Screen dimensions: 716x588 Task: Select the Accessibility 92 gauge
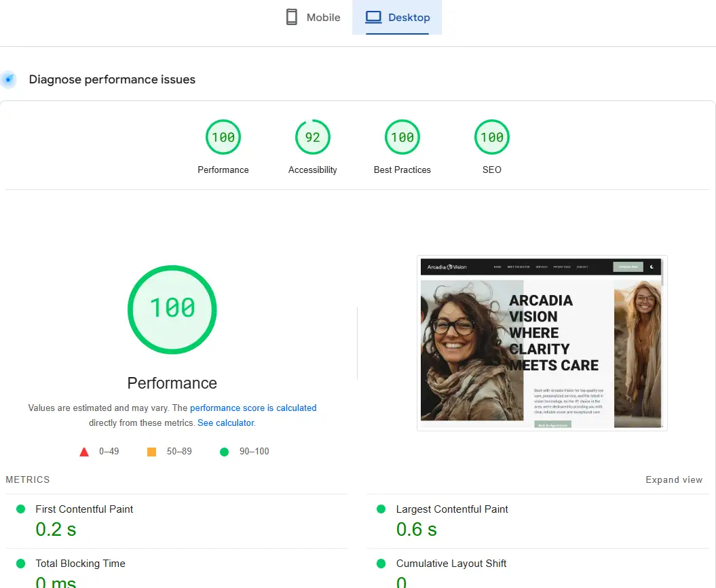pyautogui.click(x=313, y=136)
